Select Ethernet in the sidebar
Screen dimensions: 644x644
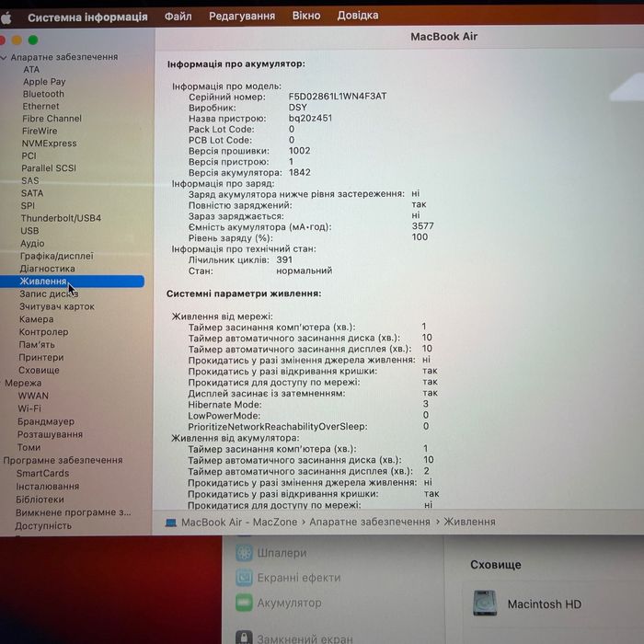(40, 107)
